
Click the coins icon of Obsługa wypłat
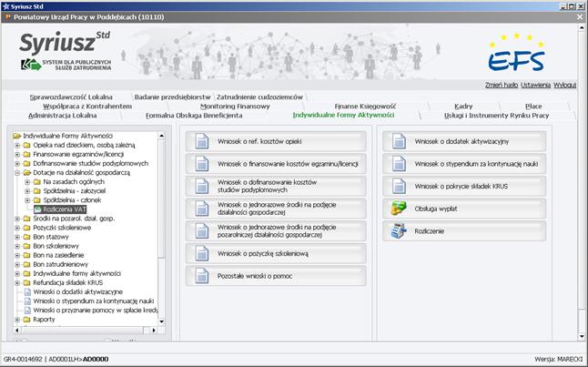click(x=399, y=209)
